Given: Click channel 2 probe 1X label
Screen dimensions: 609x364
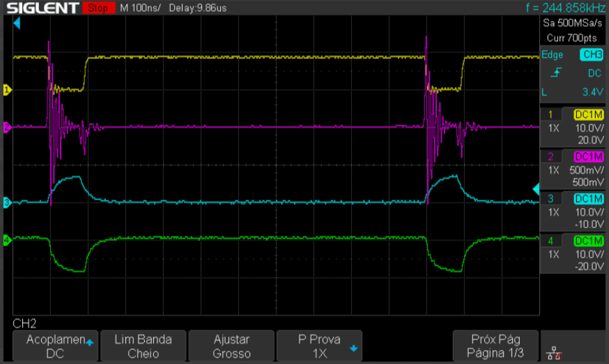Looking at the screenshot, I should pyautogui.click(x=553, y=170).
